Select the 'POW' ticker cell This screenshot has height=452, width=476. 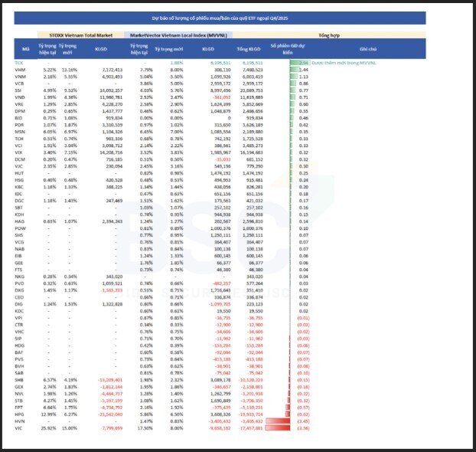coord(21,228)
